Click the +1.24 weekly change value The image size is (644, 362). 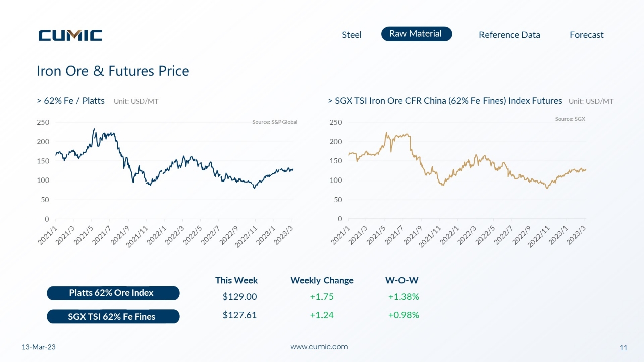(321, 315)
